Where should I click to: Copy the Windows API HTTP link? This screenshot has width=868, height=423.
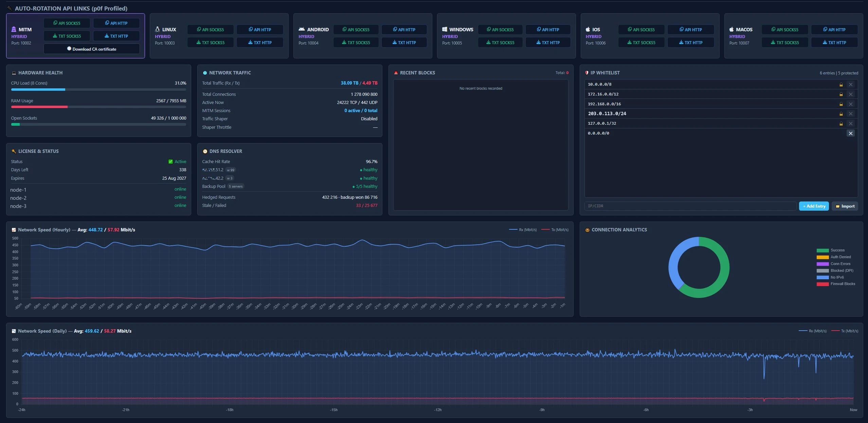coord(548,30)
